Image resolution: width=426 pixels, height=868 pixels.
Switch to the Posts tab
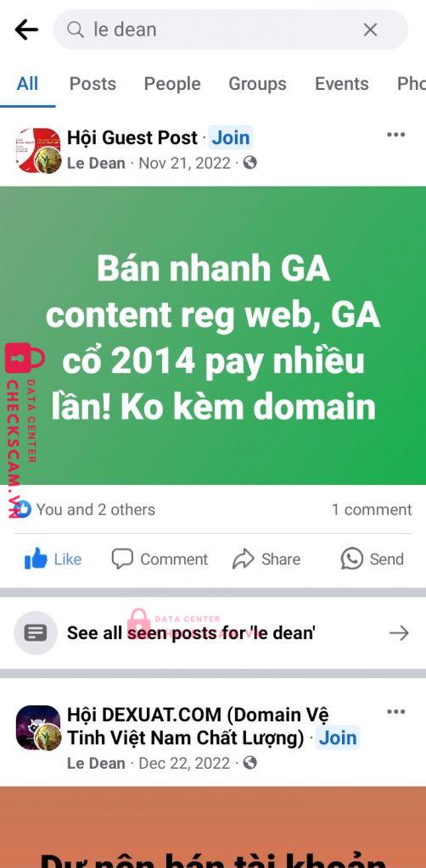coord(92,84)
